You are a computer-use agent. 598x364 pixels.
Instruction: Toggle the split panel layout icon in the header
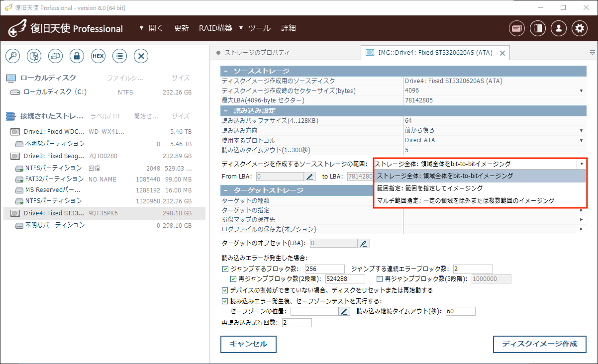click(x=538, y=28)
